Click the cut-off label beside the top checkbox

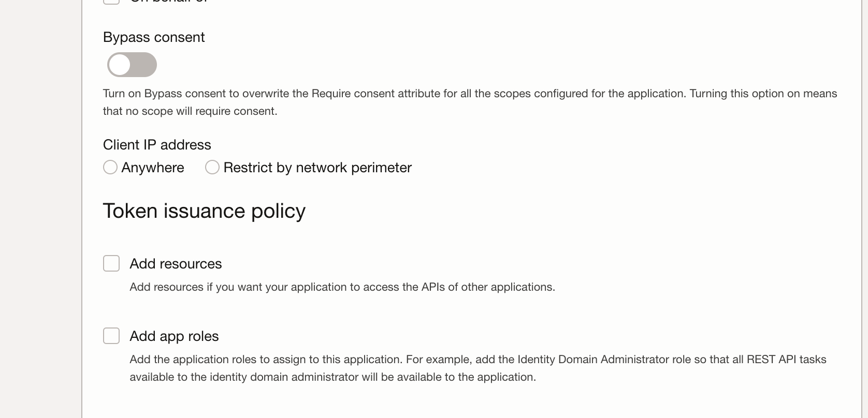169,2
